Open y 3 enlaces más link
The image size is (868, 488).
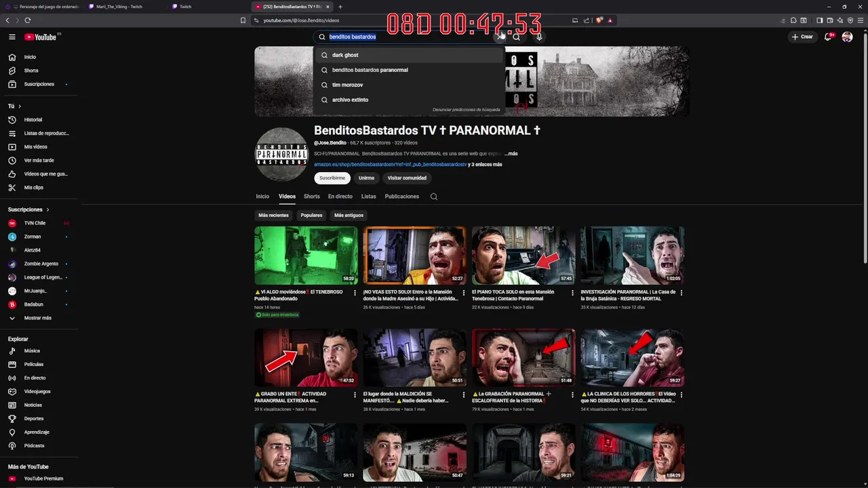point(486,165)
